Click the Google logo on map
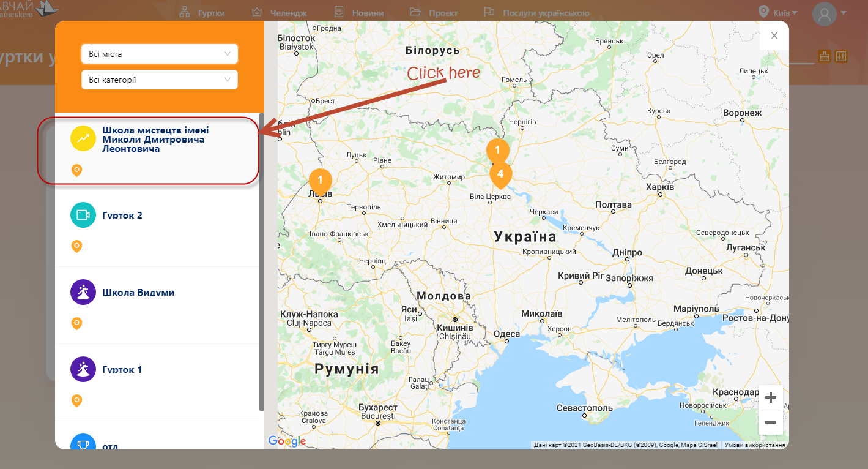This screenshot has width=868, height=469. pos(287,441)
